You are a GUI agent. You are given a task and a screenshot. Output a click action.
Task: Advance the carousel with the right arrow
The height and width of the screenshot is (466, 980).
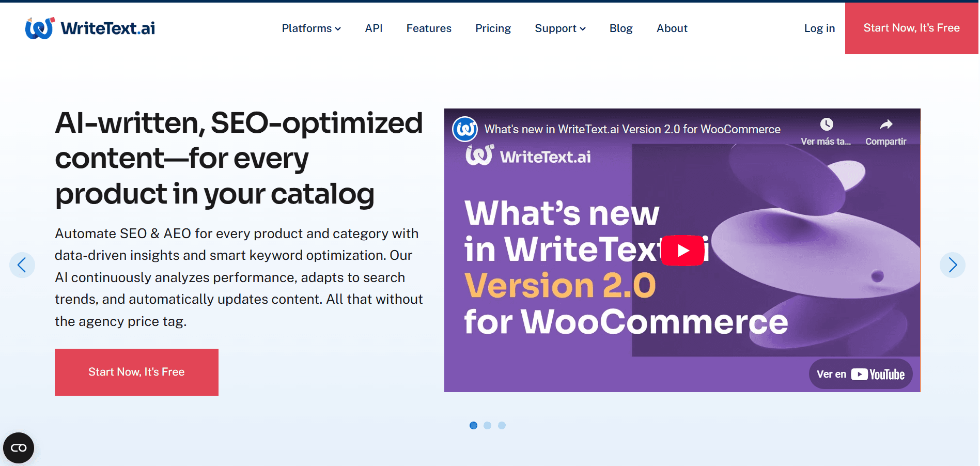tap(953, 265)
